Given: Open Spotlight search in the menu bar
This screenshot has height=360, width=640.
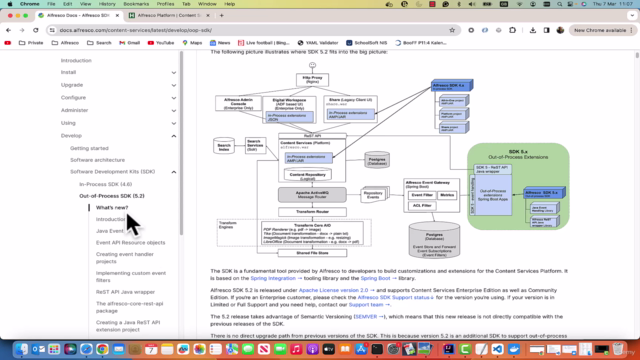Looking at the screenshot, I should pyautogui.click(x=560, y=4).
